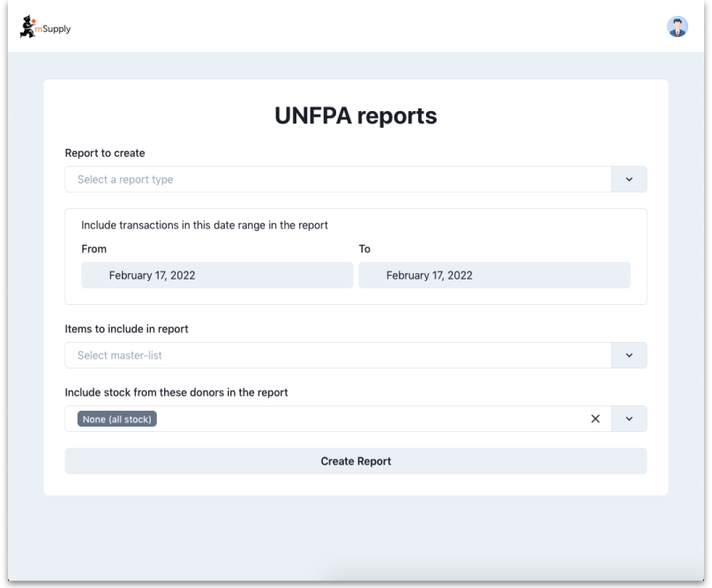The height and width of the screenshot is (588, 712).
Task: Select the 'None (all stock)' donor tag
Action: click(x=117, y=420)
